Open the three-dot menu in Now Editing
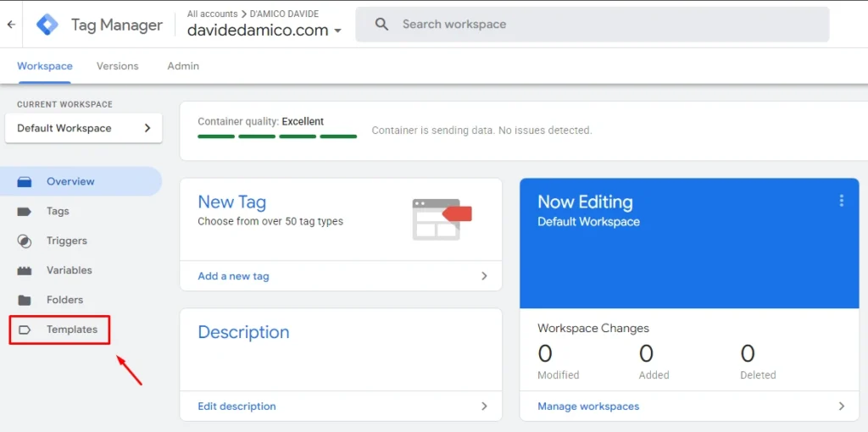The height and width of the screenshot is (432, 868). pyautogui.click(x=841, y=201)
